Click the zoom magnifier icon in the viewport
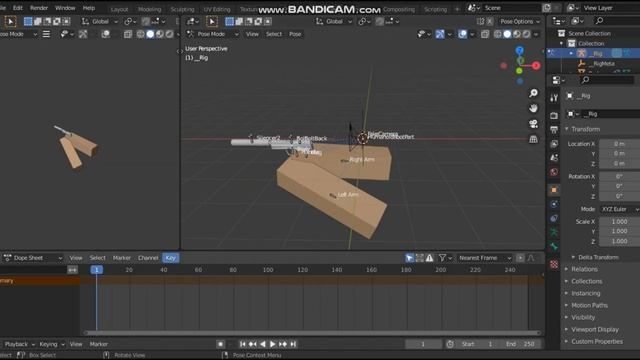640x360 pixels. (533, 93)
